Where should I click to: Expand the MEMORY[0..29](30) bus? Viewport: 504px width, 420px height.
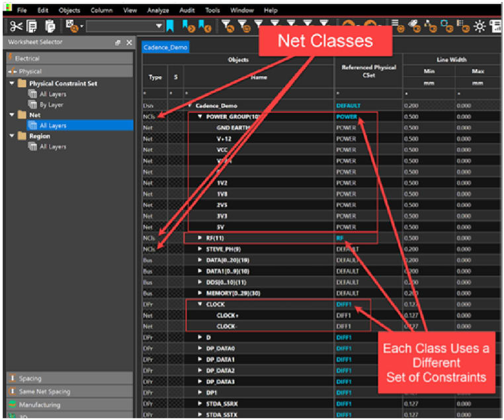[x=200, y=293]
